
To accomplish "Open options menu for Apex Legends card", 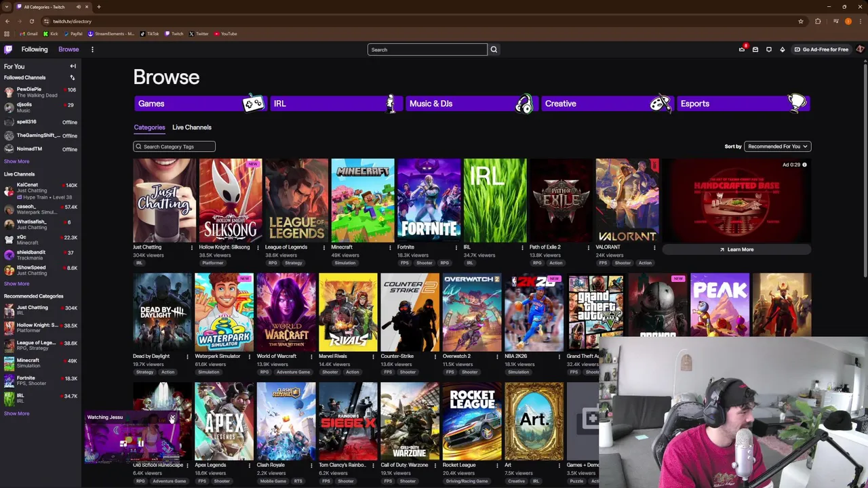I will tap(250, 465).
